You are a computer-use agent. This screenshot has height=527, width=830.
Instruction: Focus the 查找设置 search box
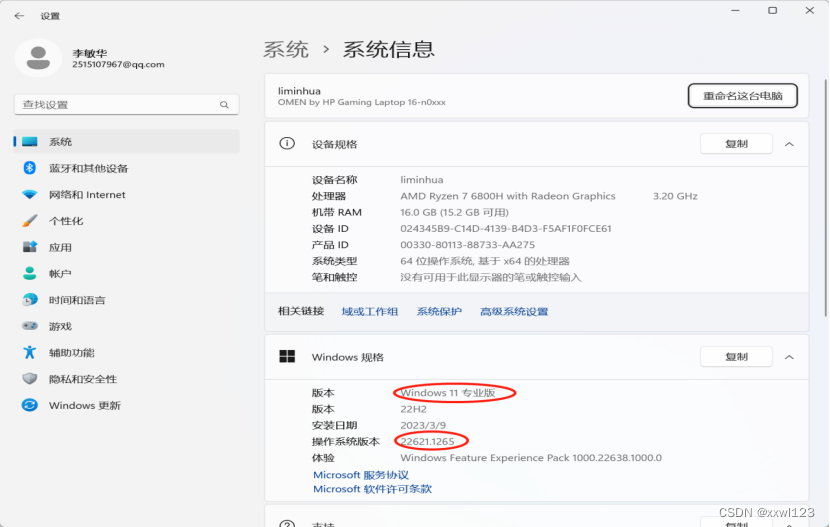(127, 105)
